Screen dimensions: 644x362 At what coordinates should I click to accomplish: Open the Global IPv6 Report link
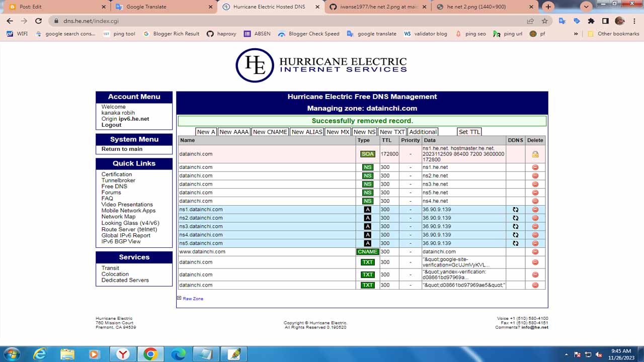click(x=126, y=235)
